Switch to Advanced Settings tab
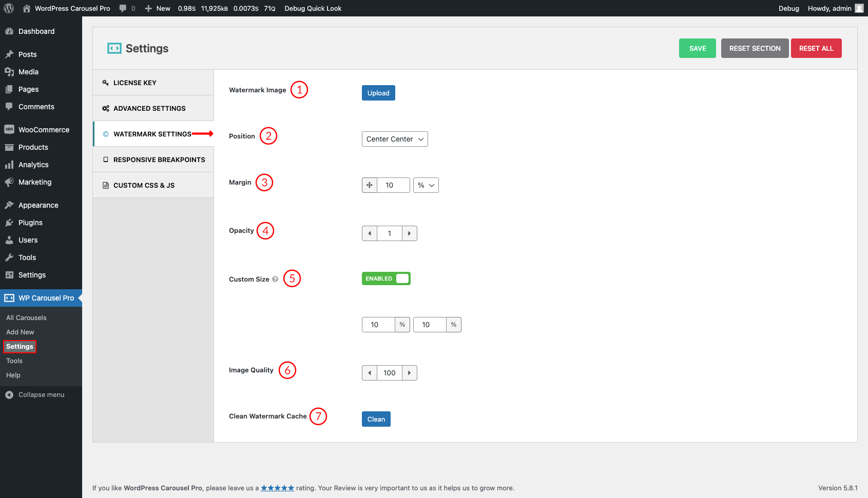 (x=149, y=108)
